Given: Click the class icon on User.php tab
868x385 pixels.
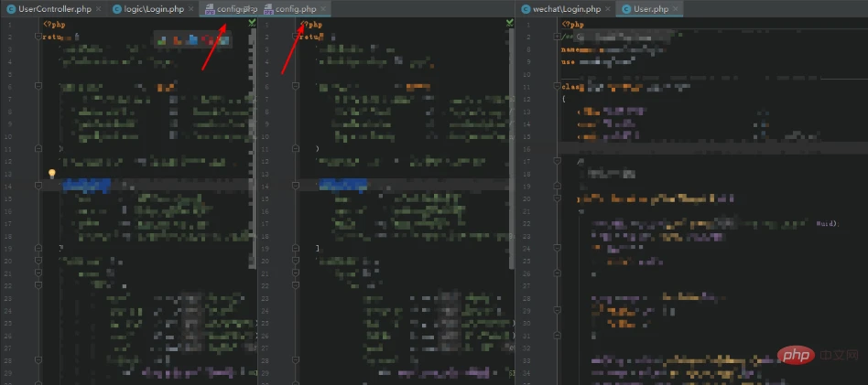Looking at the screenshot, I should 624,9.
